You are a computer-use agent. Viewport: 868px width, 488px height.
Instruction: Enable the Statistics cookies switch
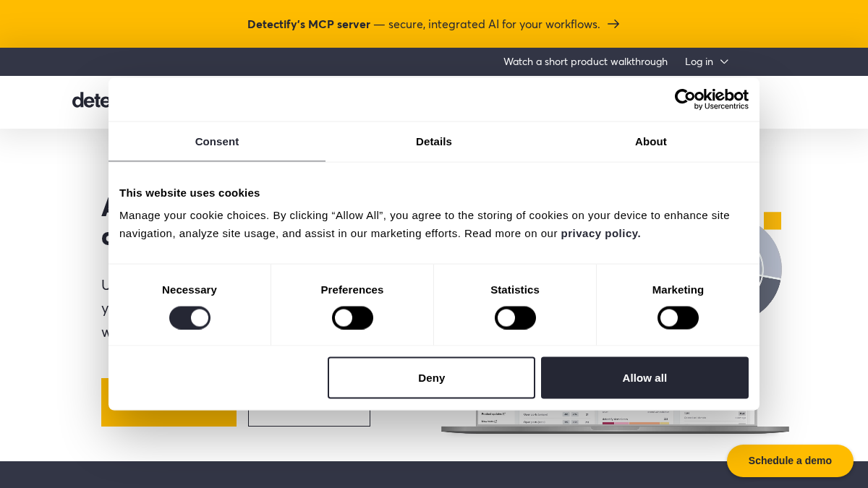tap(515, 318)
